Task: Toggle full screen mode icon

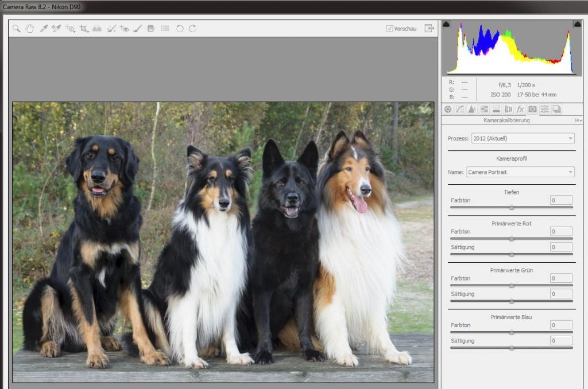Action: point(429,29)
